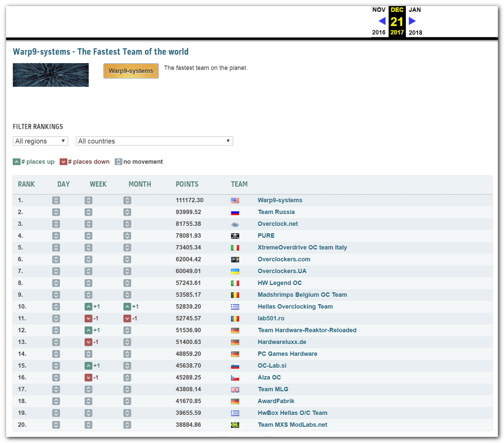Open the All countries dropdown
The image size is (504, 443).
[x=154, y=141]
